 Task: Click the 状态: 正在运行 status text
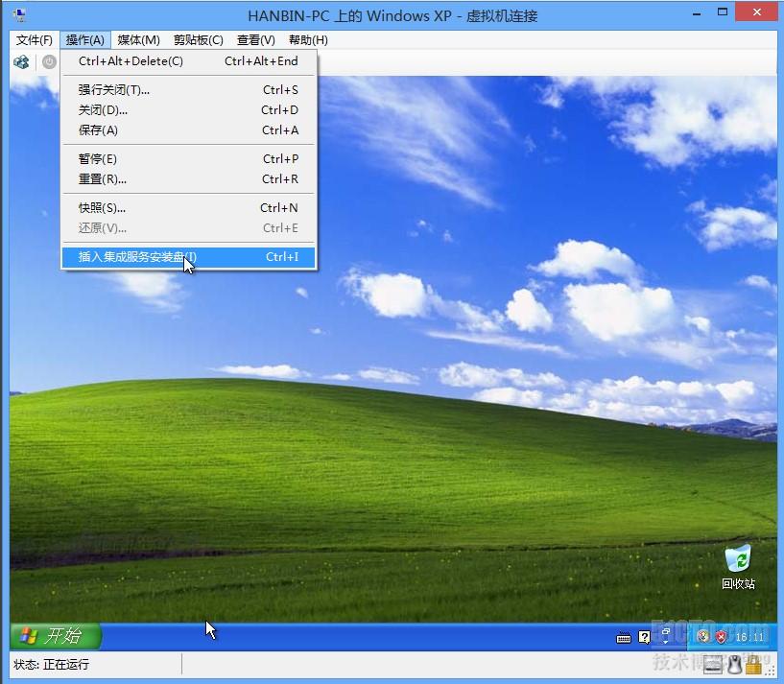(x=52, y=665)
